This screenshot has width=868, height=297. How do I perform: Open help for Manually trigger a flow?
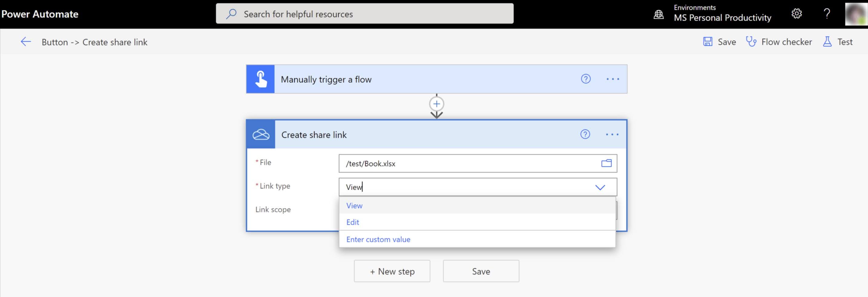(586, 79)
